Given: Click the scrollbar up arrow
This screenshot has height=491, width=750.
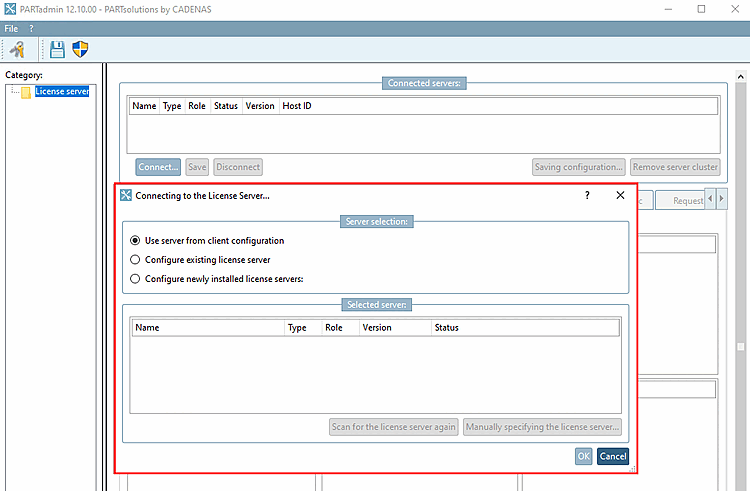Looking at the screenshot, I should pyautogui.click(x=740, y=76).
